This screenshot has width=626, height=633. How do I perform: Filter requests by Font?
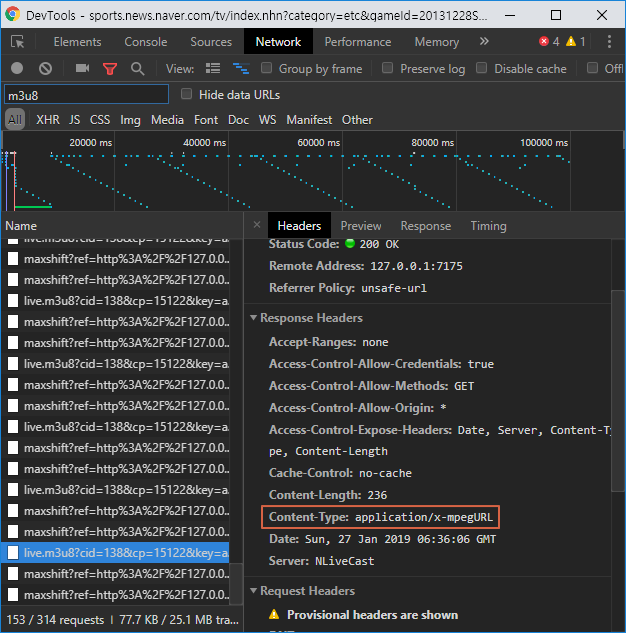[206, 120]
